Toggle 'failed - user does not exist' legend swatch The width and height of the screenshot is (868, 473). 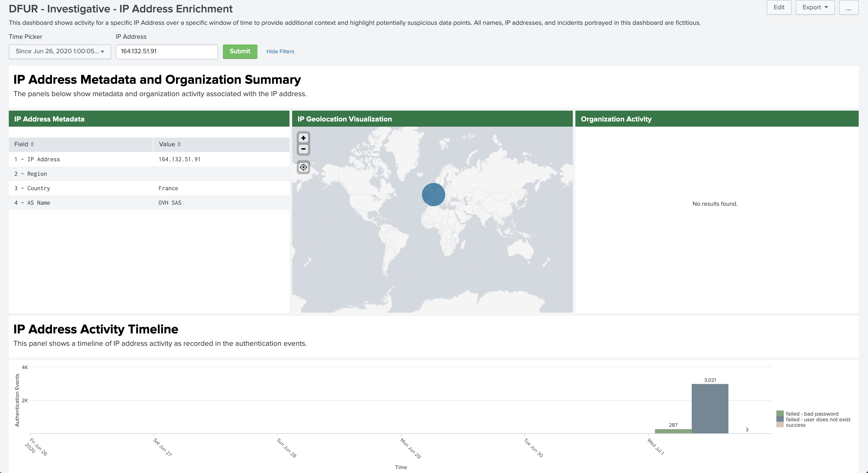780,419
